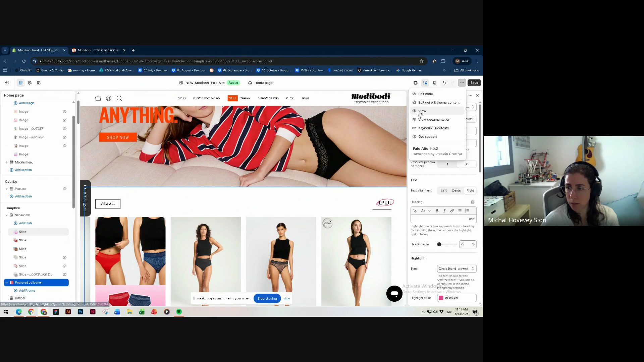Toggle the inspector selection tool icon
This screenshot has width=644, height=362.
click(x=425, y=83)
